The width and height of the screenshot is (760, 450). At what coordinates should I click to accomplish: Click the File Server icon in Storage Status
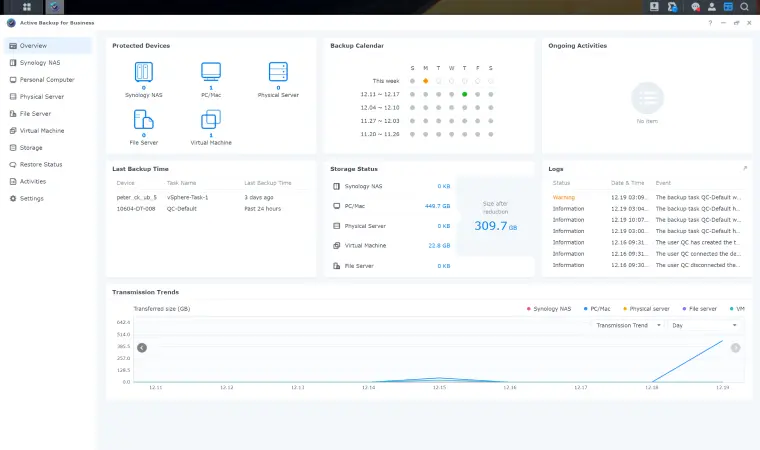tap(336, 266)
